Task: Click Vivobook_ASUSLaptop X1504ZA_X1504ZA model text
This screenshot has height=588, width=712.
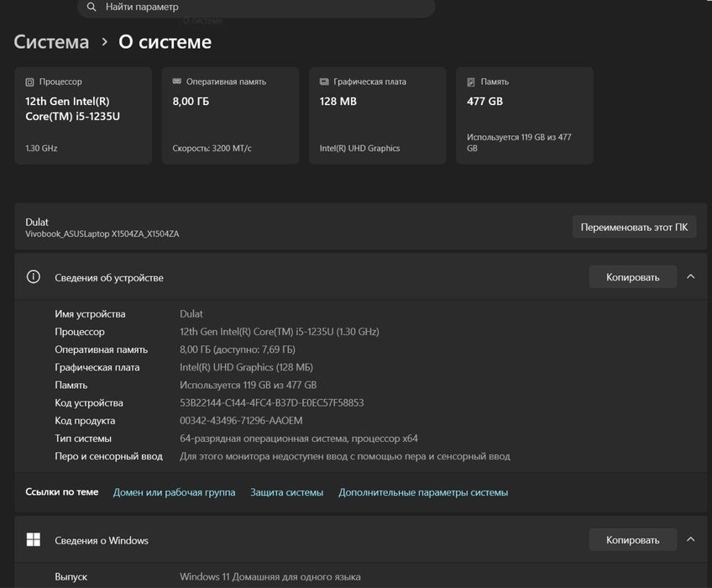Action: pyautogui.click(x=102, y=234)
